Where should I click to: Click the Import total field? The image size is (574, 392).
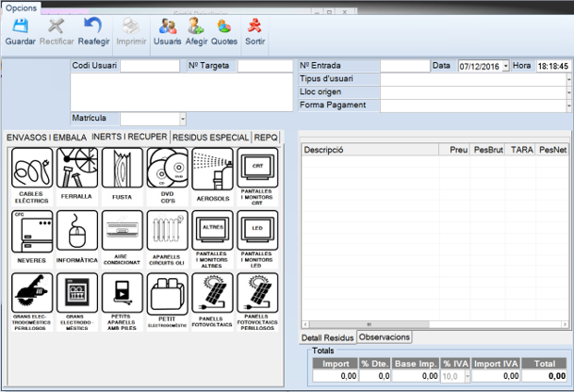tap(336, 376)
